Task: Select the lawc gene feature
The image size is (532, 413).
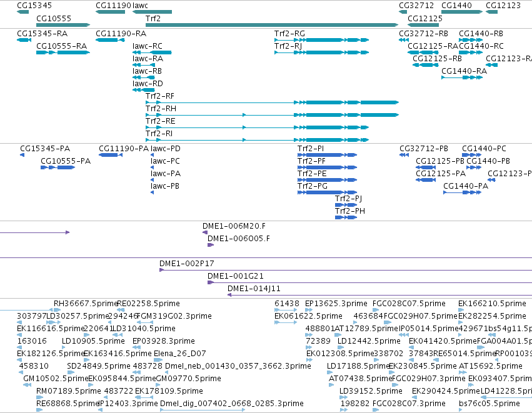Action: pos(152,12)
